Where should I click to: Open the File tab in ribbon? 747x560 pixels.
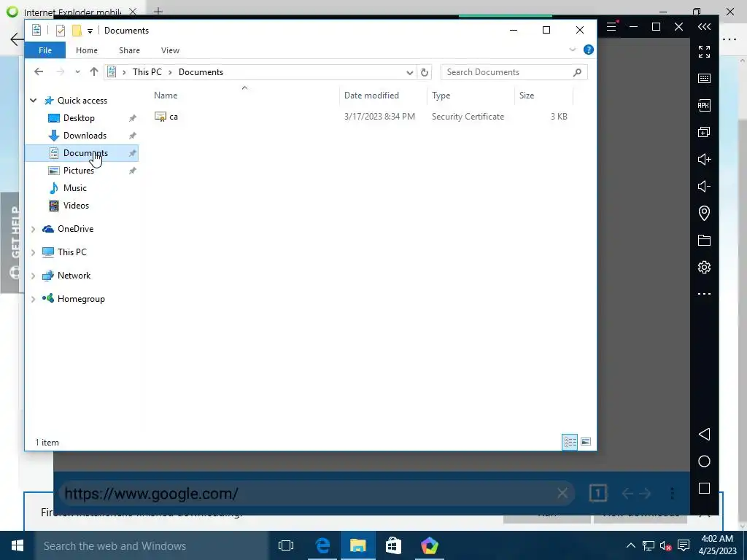45,50
